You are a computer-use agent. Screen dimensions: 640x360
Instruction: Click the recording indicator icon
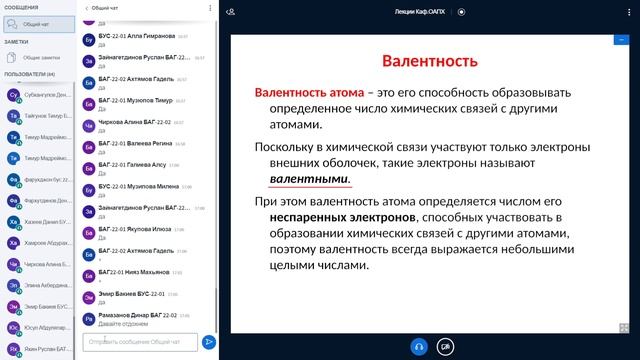462,12
